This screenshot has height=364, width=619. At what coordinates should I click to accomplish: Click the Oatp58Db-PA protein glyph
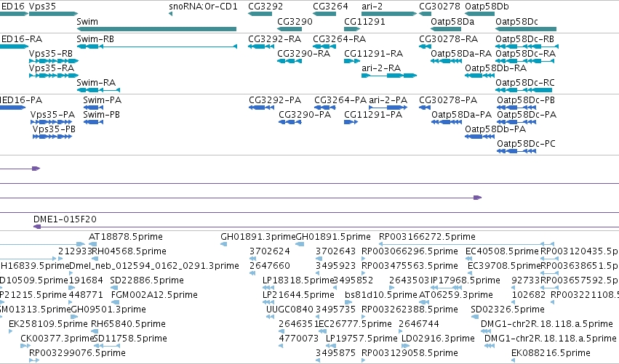point(479,137)
